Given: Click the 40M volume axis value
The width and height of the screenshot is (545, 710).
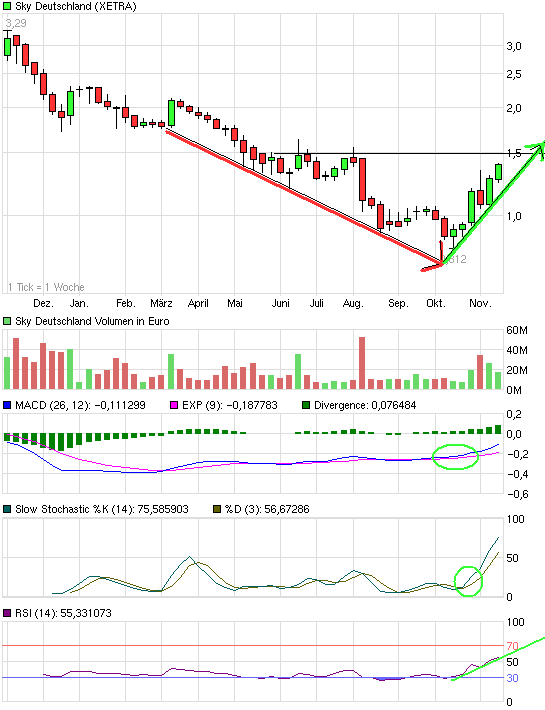Looking at the screenshot, I should (517, 350).
